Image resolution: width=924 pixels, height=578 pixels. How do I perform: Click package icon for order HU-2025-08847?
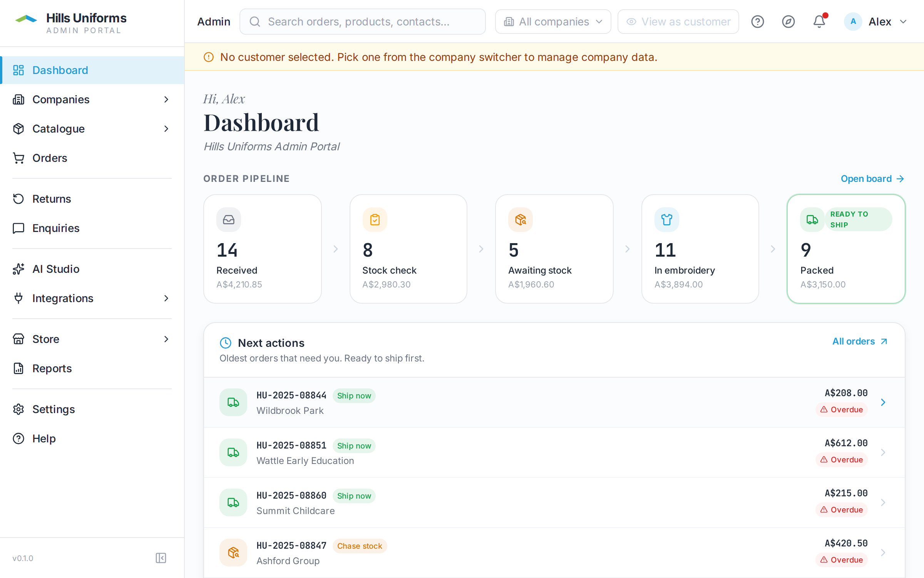tap(233, 553)
